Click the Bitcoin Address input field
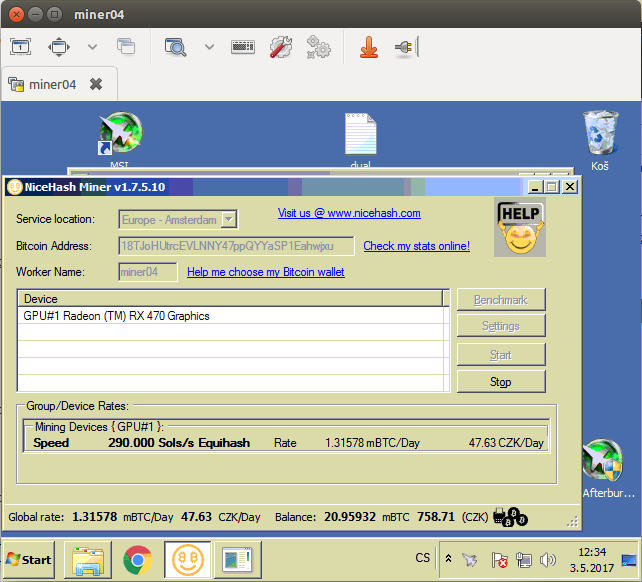The height and width of the screenshot is (582, 642). point(236,246)
